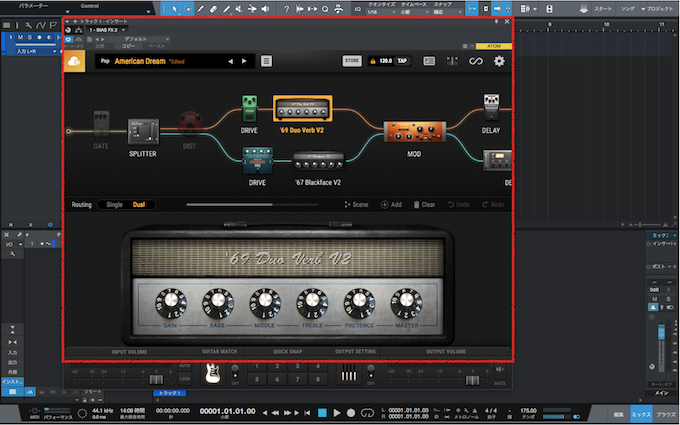Open the 入力 L+R input dropdown

tap(36, 51)
